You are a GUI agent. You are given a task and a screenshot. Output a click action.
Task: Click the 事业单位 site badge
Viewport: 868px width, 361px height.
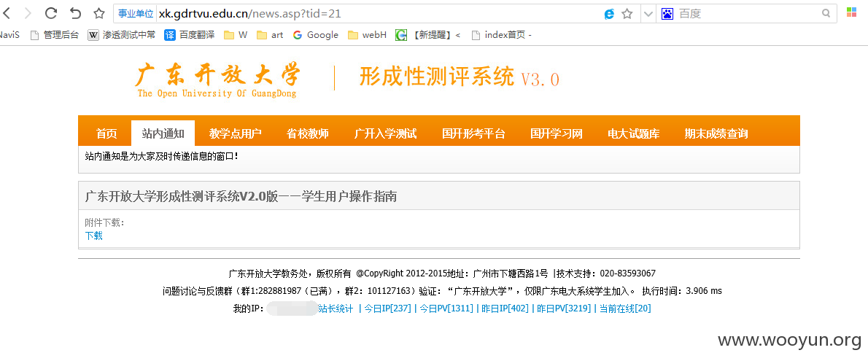pos(136,14)
